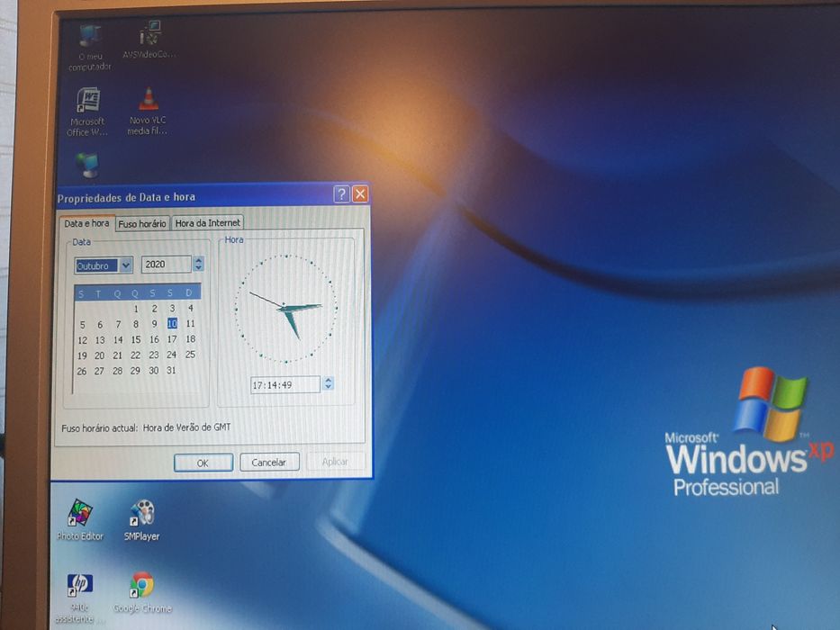Select day 26 in the calendar
This screenshot has height=630, width=840.
pyautogui.click(x=81, y=371)
